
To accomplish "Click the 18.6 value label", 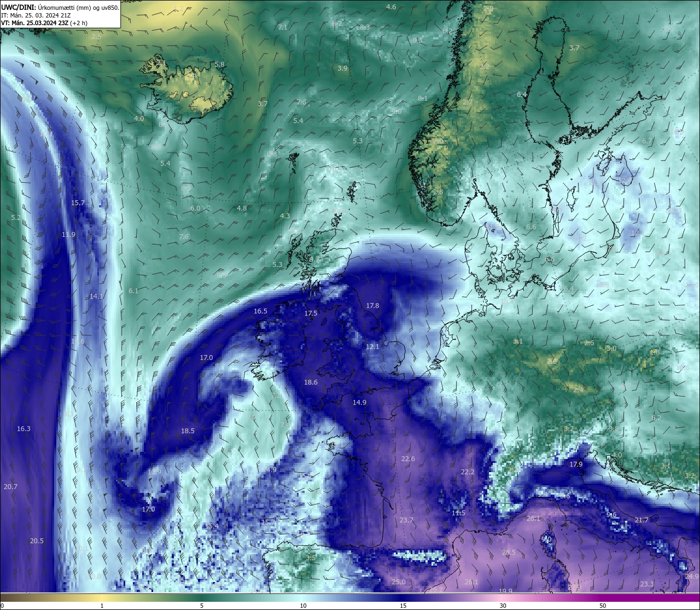I will point(311,382).
